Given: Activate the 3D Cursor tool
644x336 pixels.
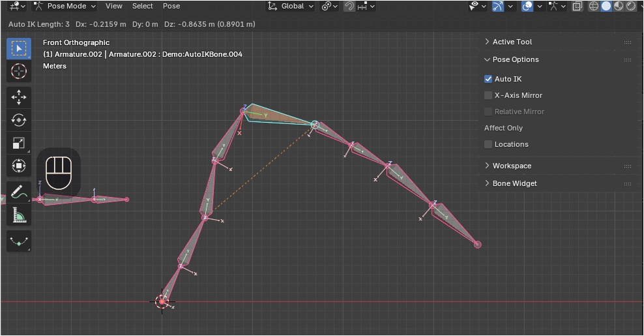Looking at the screenshot, I should point(19,72).
